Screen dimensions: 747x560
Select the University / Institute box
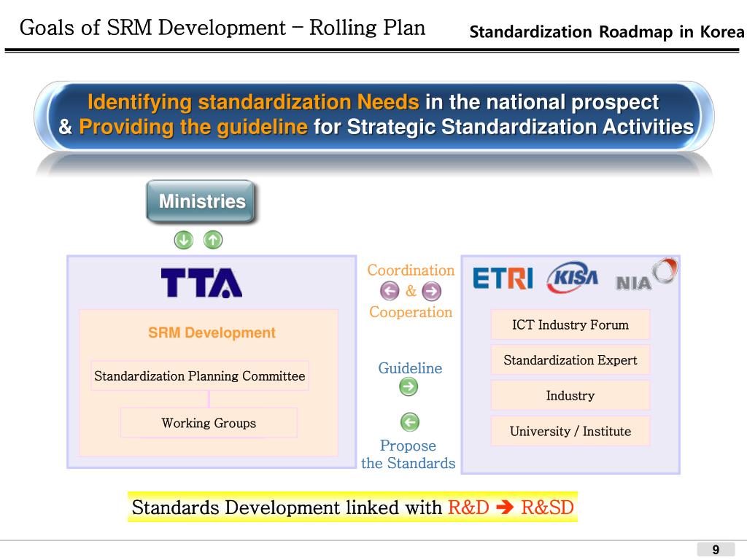coord(570,431)
